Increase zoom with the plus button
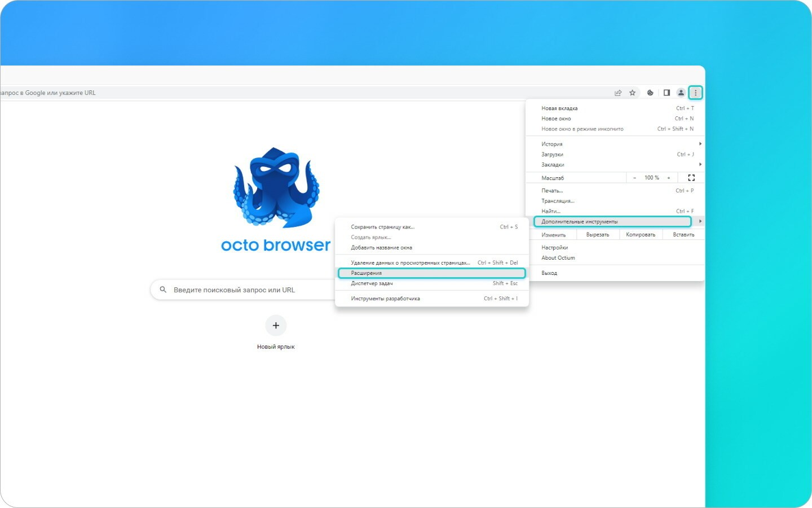 coord(669,178)
